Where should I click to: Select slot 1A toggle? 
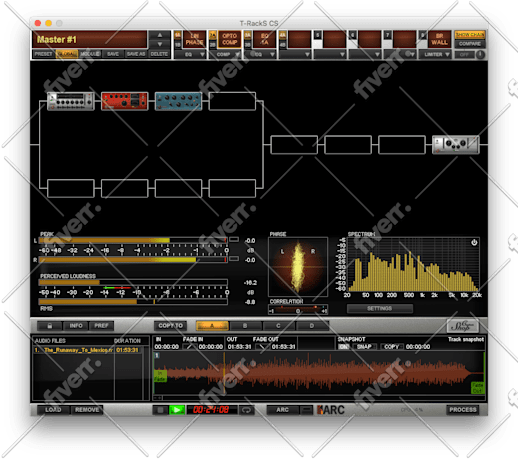click(178, 35)
